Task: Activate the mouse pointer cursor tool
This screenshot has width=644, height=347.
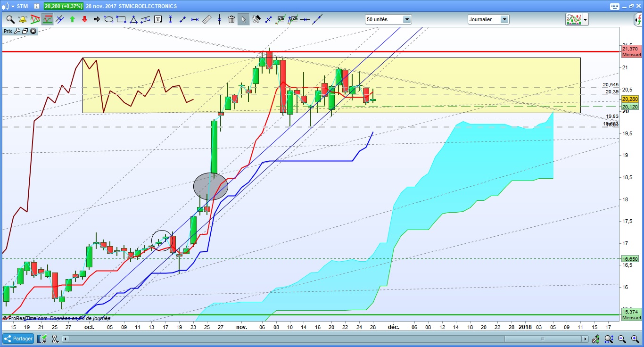Action: [x=244, y=19]
